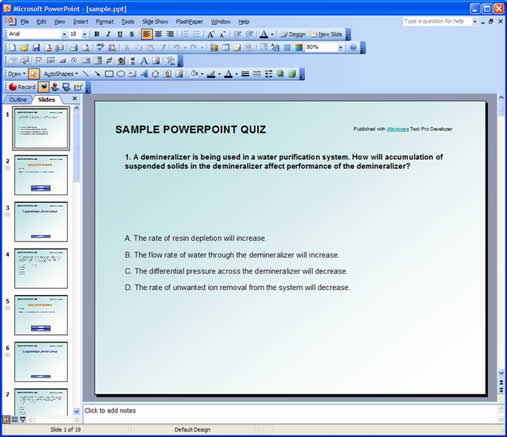Screen dimensions: 507x437
Task: Select the Oval shape tool
Action: coord(121,74)
